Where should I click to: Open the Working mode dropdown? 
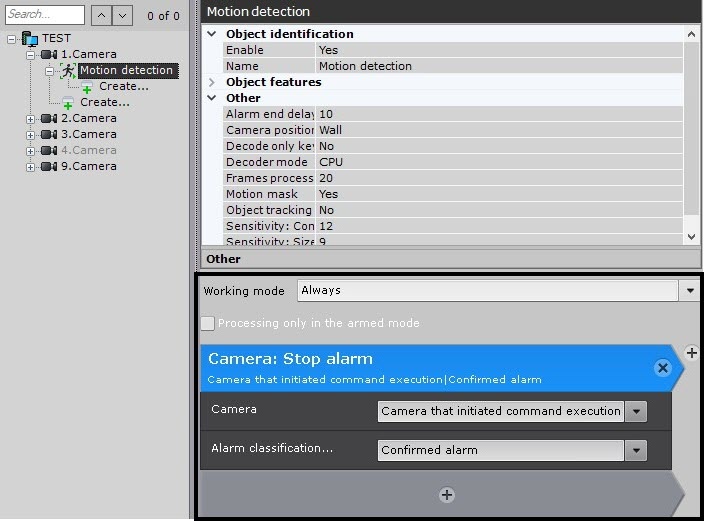689,291
